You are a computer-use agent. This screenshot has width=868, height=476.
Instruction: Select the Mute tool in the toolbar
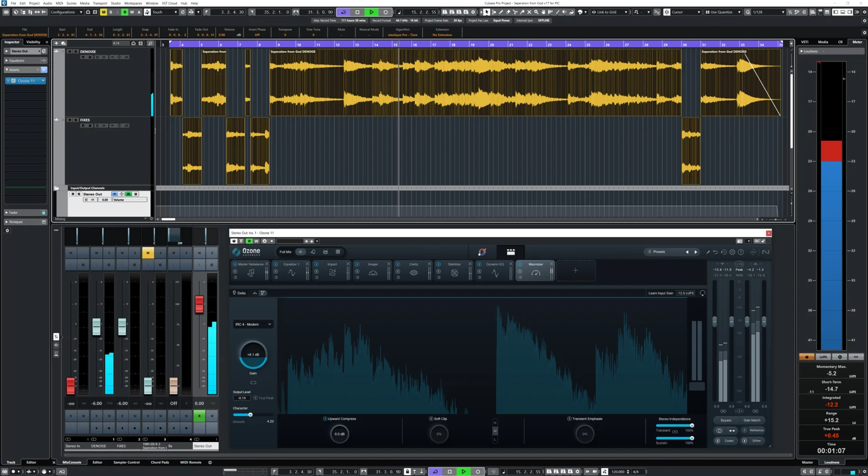coord(529,12)
